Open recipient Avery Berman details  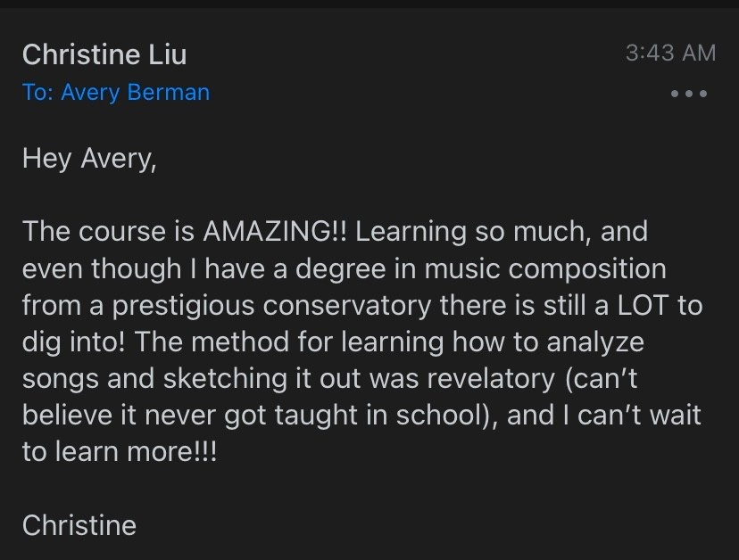[136, 93]
